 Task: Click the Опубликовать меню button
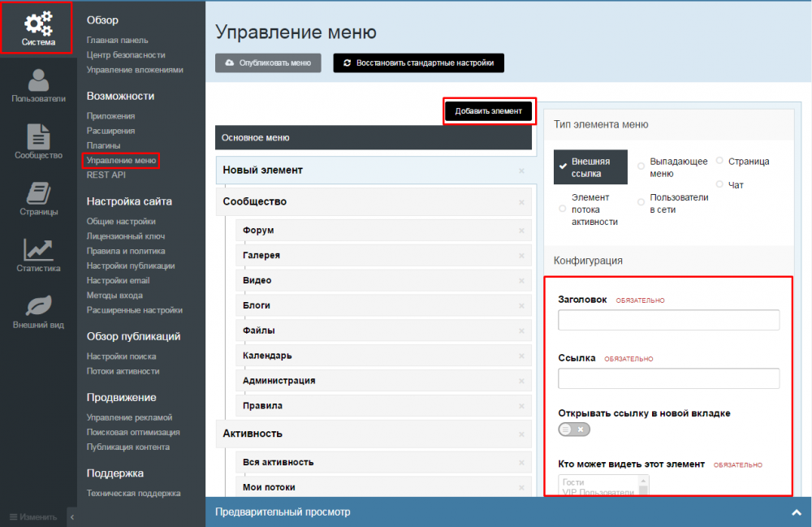coord(268,63)
